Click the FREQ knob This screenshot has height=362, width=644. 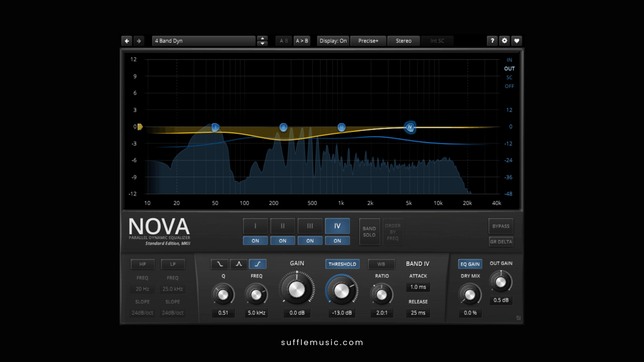[x=256, y=294]
